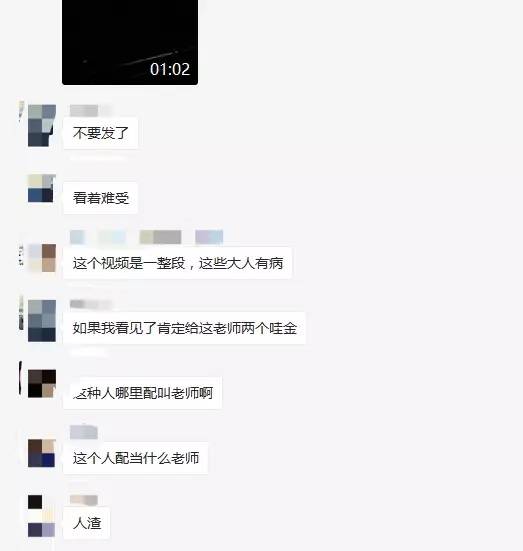Viewport: 523px width, 551px height.
Task: Click blurred sender name above '如果我看见了'
Action: [91, 304]
